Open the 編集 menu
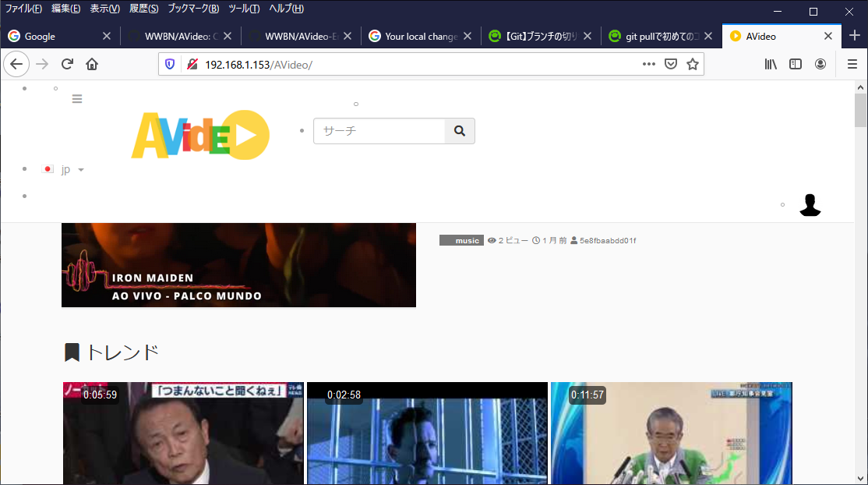868x485 pixels. pos(66,9)
